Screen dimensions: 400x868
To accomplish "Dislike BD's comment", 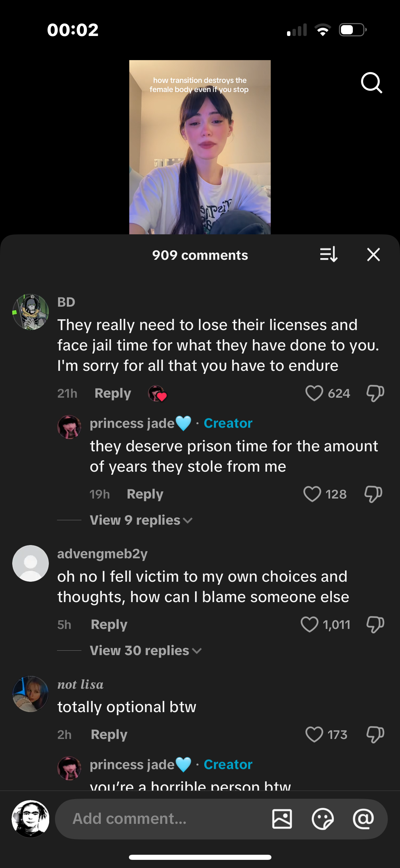I will (x=375, y=393).
